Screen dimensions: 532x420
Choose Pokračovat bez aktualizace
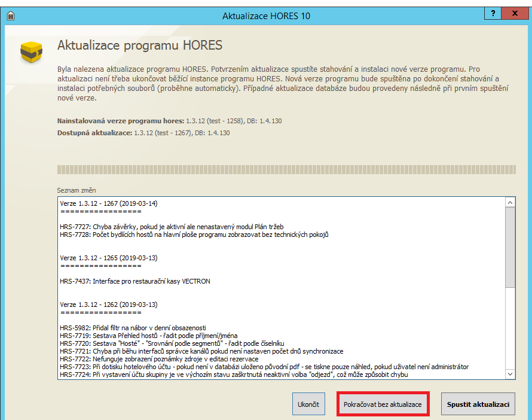[383, 404]
